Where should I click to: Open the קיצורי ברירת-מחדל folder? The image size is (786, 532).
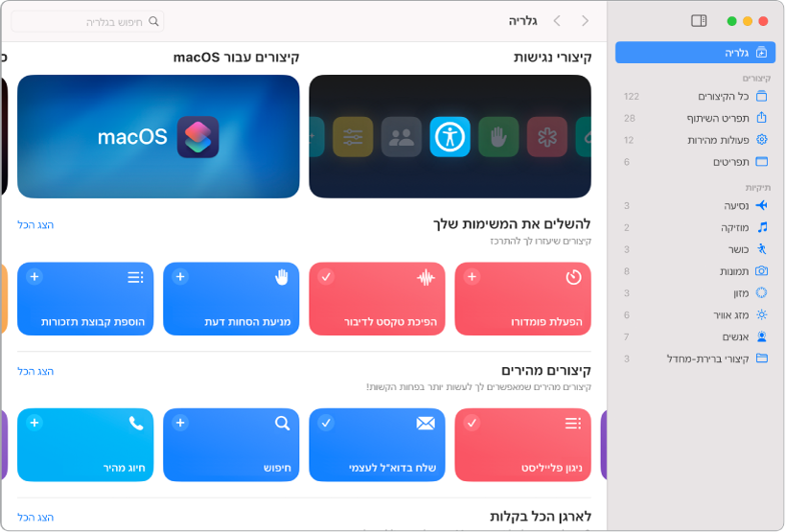(695, 359)
